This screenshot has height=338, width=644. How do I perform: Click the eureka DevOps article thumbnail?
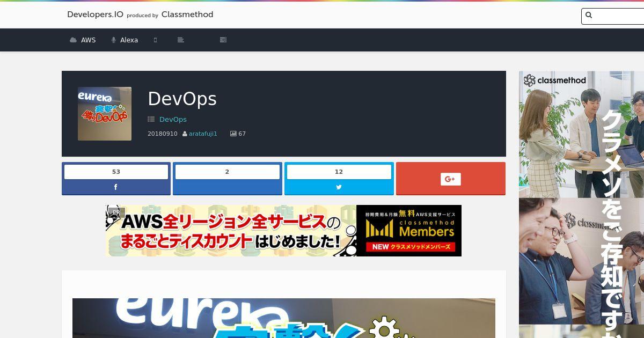105,114
